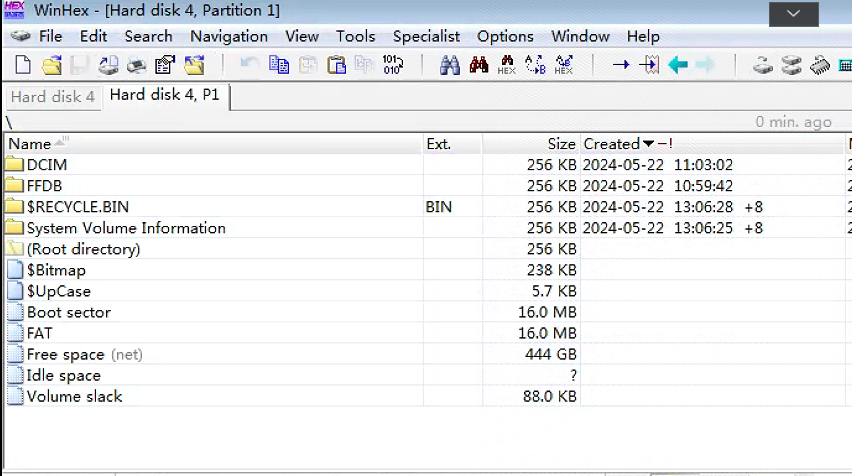The image size is (852, 476).
Task: Click the Copy Block icon
Action: [279, 65]
